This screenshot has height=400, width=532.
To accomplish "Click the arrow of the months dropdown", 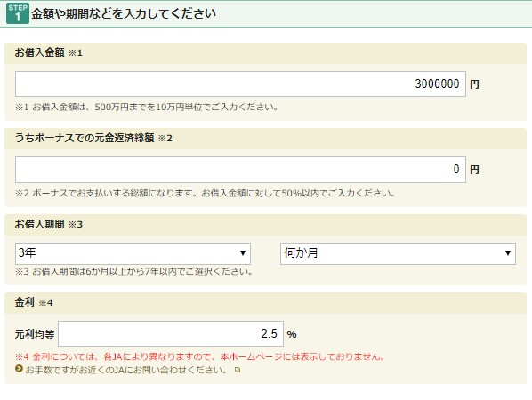I will pyautogui.click(x=508, y=253).
